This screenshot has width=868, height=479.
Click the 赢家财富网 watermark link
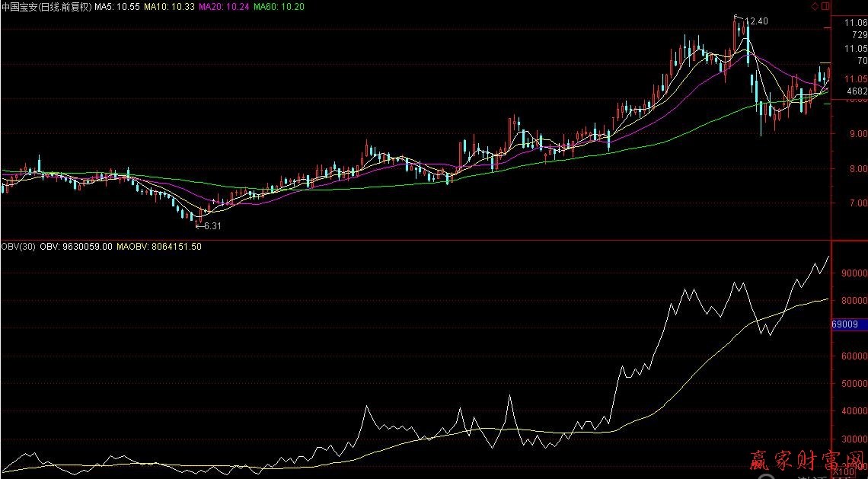tap(799, 460)
